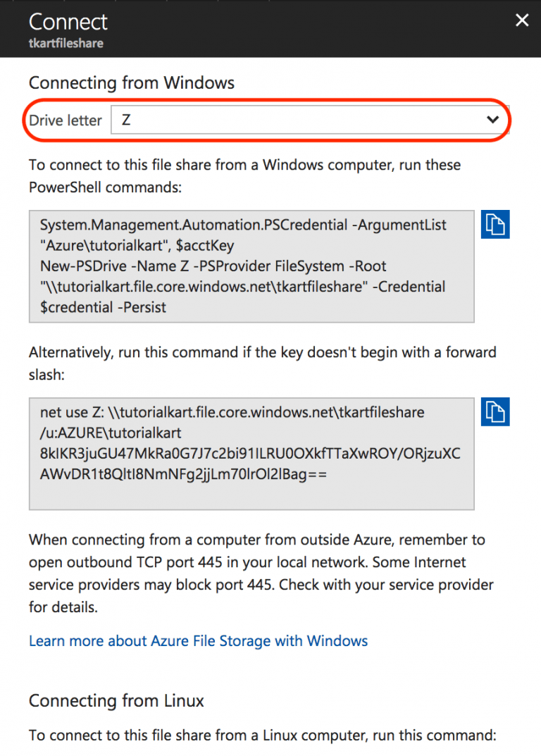Select the Connecting from Windows heading

click(131, 82)
